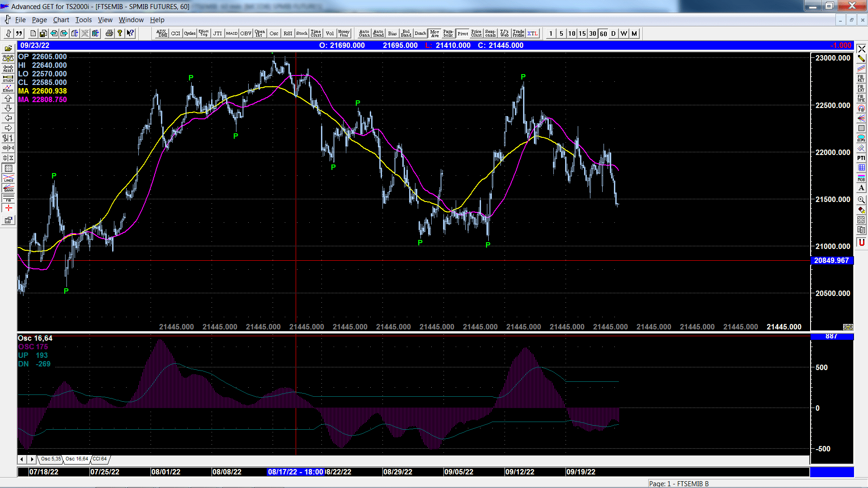This screenshot has width=868, height=488.
Task: Switch to Daily timeframe D
Action: pyautogui.click(x=613, y=33)
